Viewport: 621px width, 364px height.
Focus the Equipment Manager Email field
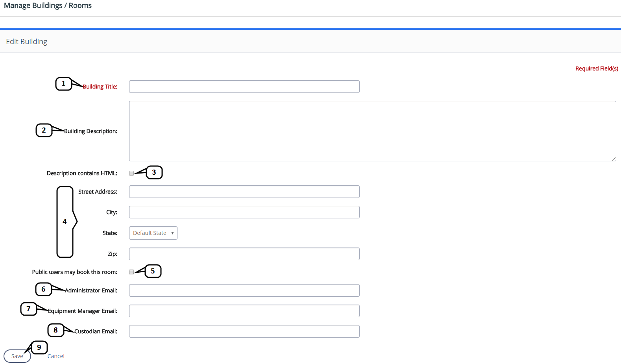click(244, 311)
